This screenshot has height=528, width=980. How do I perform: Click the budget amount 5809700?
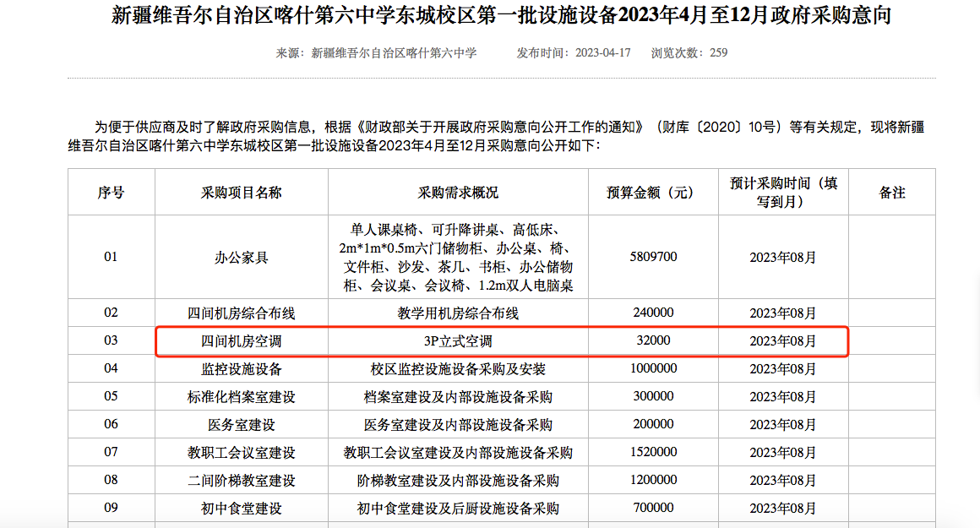pos(653,256)
